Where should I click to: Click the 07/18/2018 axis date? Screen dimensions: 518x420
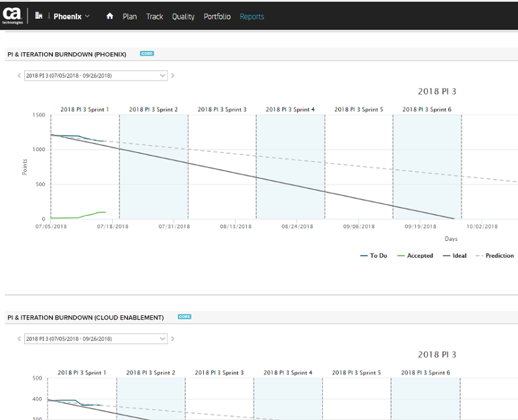pos(113,226)
